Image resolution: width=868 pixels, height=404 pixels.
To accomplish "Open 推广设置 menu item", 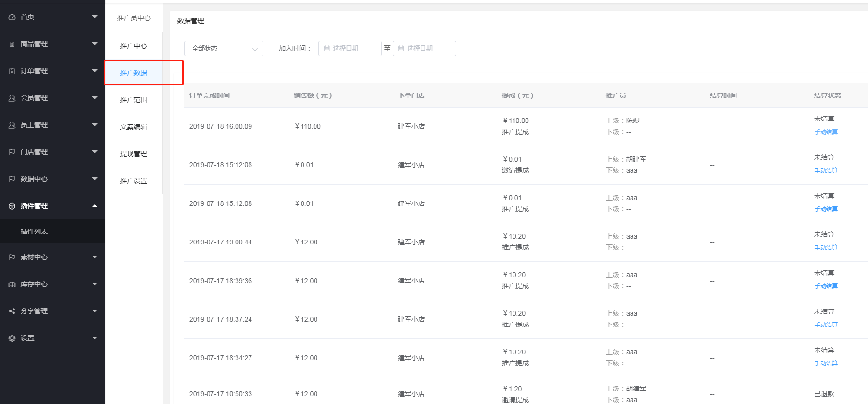I will pos(133,181).
